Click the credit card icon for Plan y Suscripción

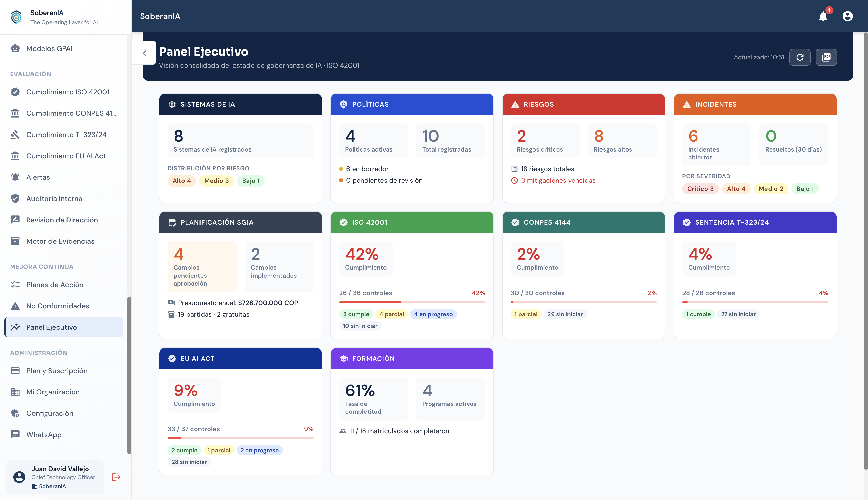click(x=15, y=371)
